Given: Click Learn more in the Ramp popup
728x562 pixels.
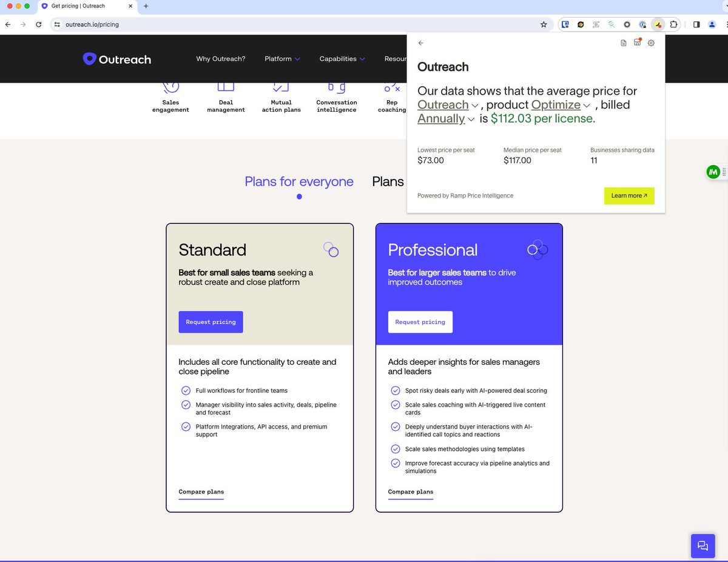Looking at the screenshot, I should [629, 195].
